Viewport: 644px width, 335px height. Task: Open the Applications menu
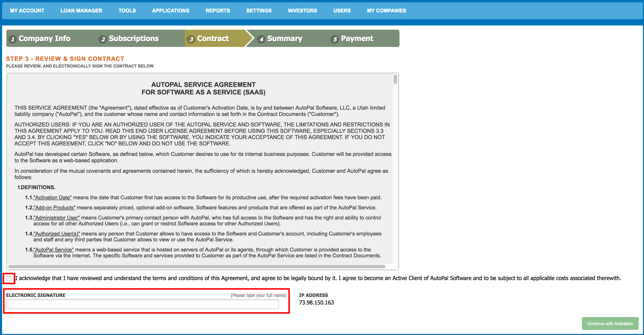click(171, 11)
